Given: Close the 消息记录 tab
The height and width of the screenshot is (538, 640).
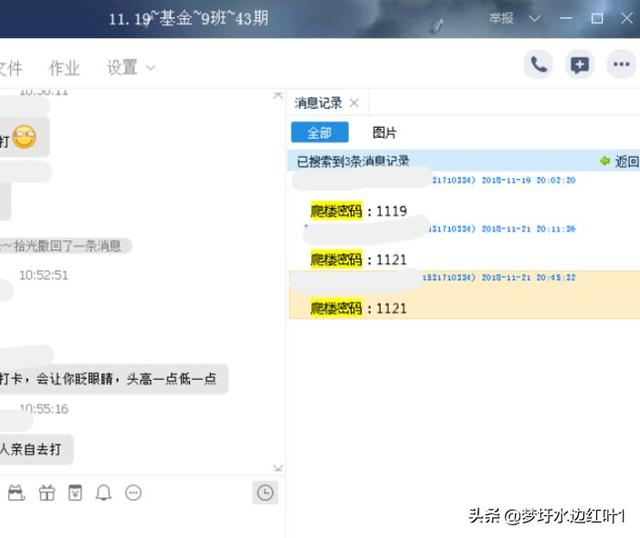Looking at the screenshot, I should [x=354, y=103].
